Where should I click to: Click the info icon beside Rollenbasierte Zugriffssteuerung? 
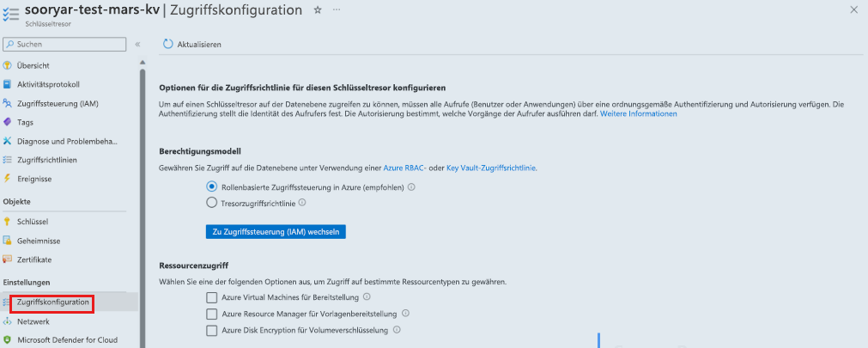point(411,187)
